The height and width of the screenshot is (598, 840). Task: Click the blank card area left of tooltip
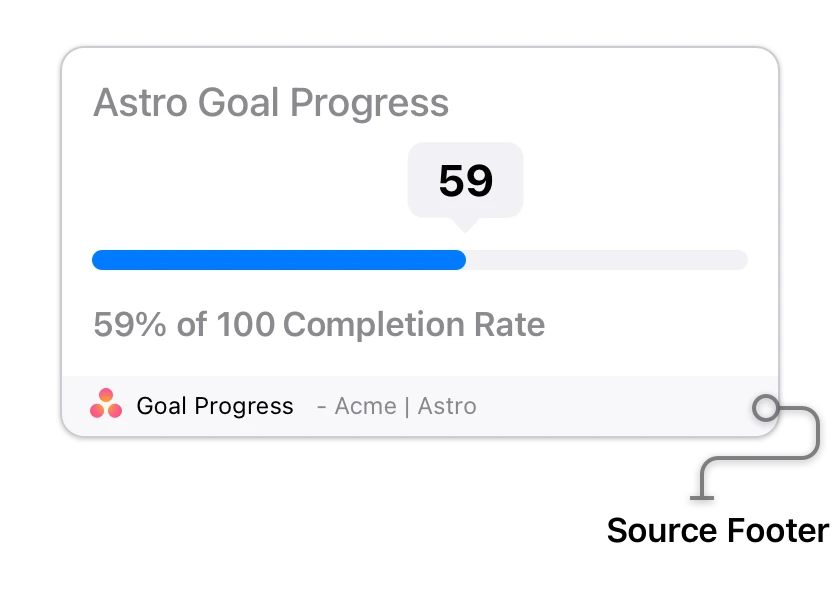[246, 182]
